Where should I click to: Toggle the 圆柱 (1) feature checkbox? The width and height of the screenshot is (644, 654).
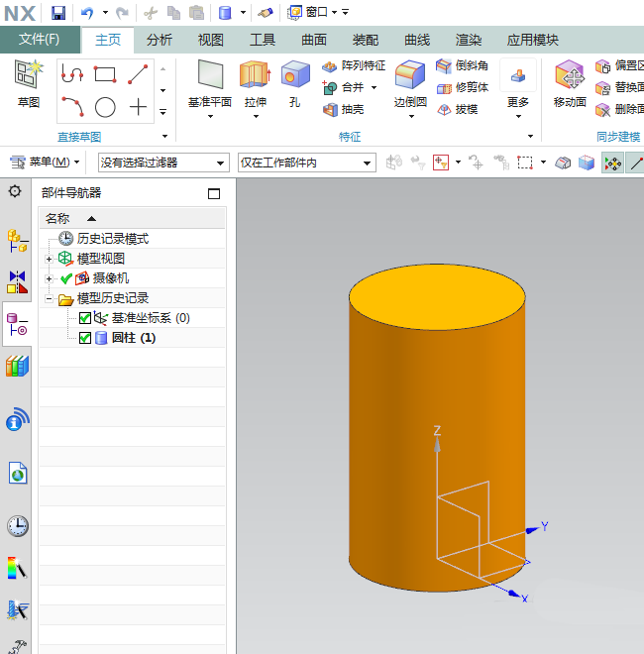[85, 338]
